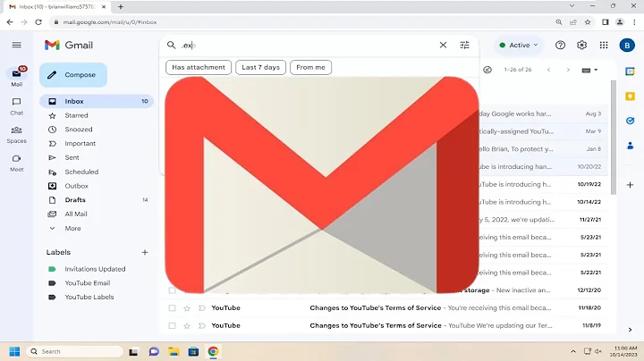Hide the side panel chevron
Viewport: 644px width, 361px height.
630,330
